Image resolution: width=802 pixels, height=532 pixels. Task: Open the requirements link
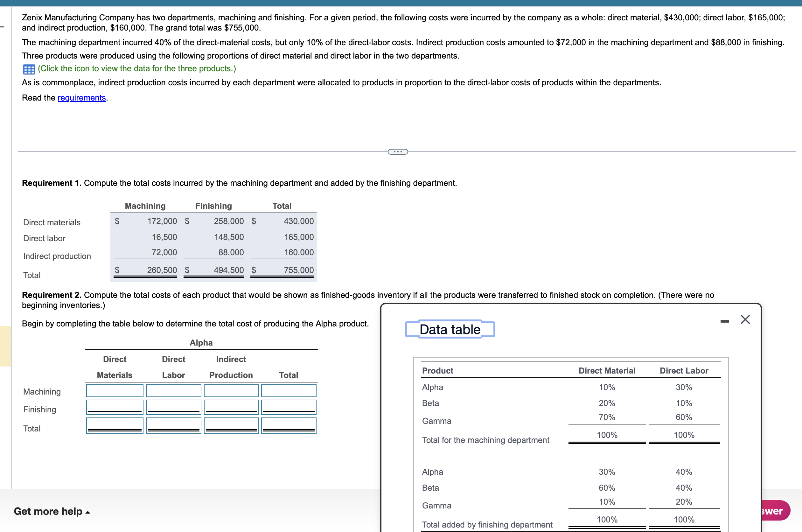click(81, 98)
